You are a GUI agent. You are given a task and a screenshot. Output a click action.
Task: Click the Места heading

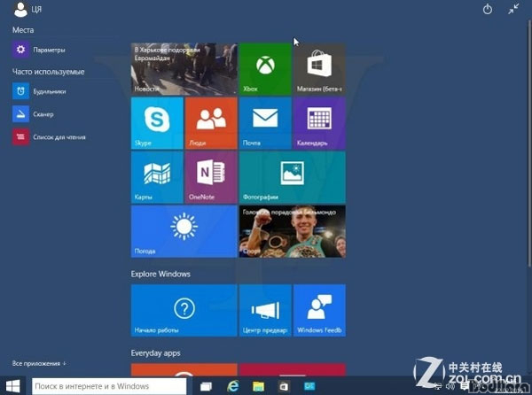[23, 30]
